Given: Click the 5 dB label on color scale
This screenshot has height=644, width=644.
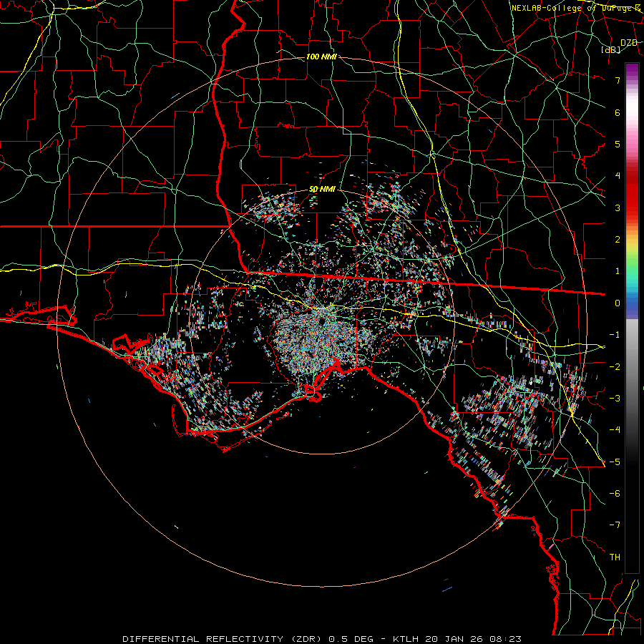Looking at the screenshot, I should 618,144.
